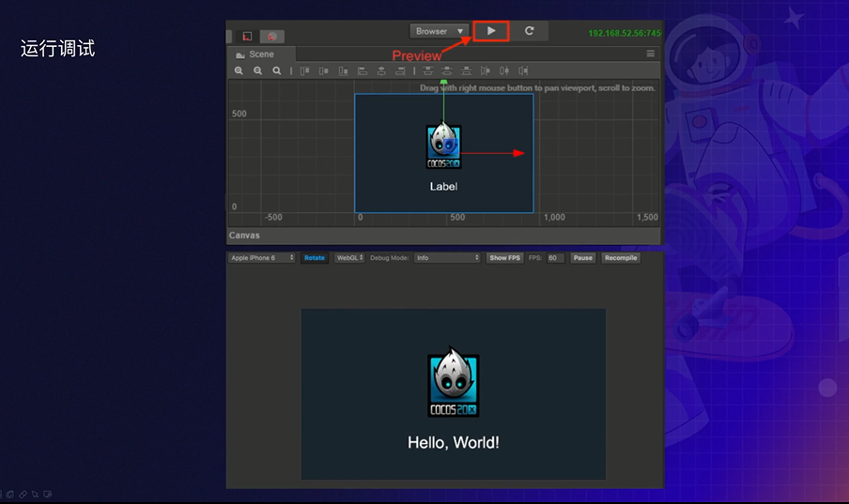
Task: Distribute nodes by horizontal centers
Action: [504, 70]
